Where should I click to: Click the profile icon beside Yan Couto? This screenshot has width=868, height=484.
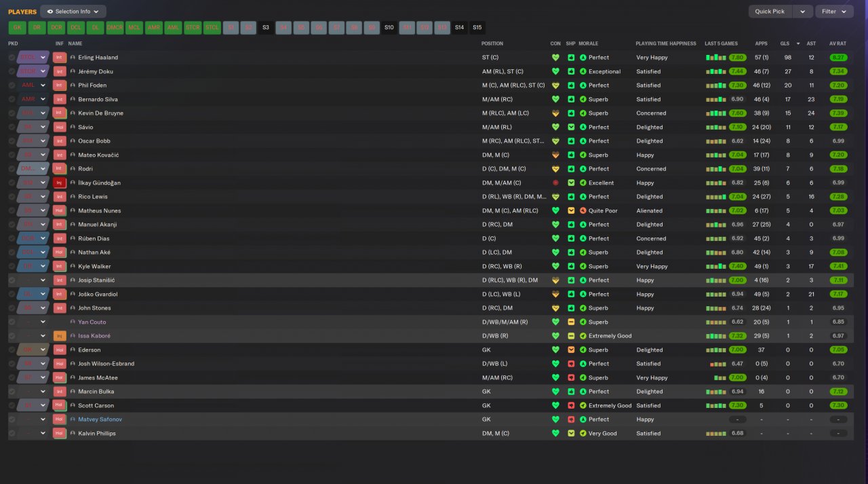coord(73,322)
